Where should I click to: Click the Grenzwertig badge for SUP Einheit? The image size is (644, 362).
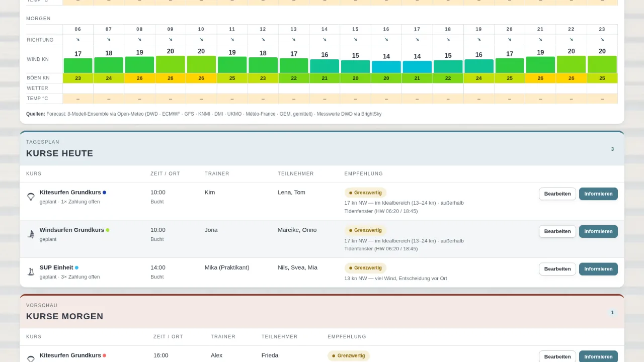click(x=365, y=268)
